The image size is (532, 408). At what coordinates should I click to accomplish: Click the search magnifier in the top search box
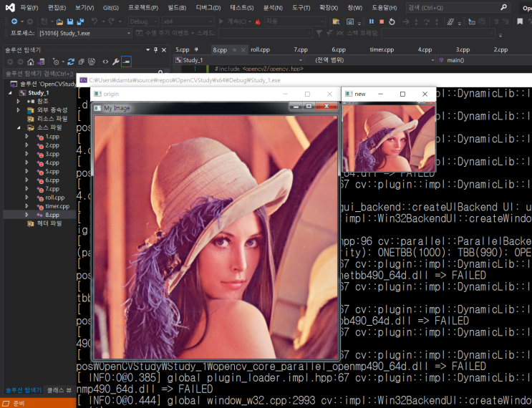(503, 7)
